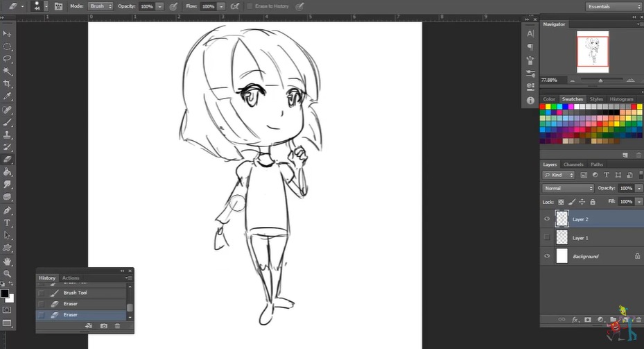
Task: Select the Background layer
Action: pyautogui.click(x=586, y=257)
